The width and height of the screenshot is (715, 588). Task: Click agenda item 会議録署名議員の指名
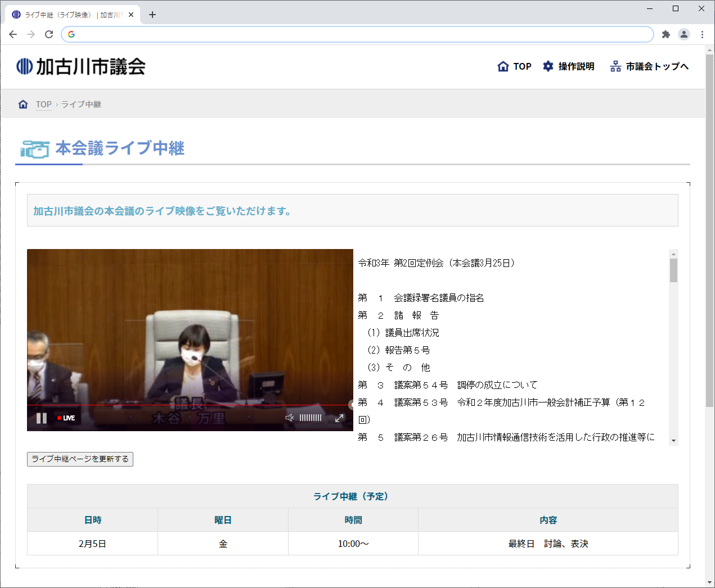point(439,298)
